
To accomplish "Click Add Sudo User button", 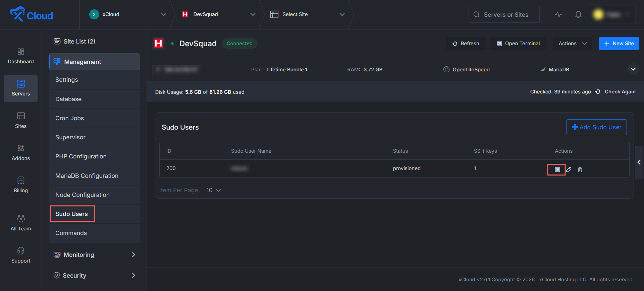I will pyautogui.click(x=596, y=127).
